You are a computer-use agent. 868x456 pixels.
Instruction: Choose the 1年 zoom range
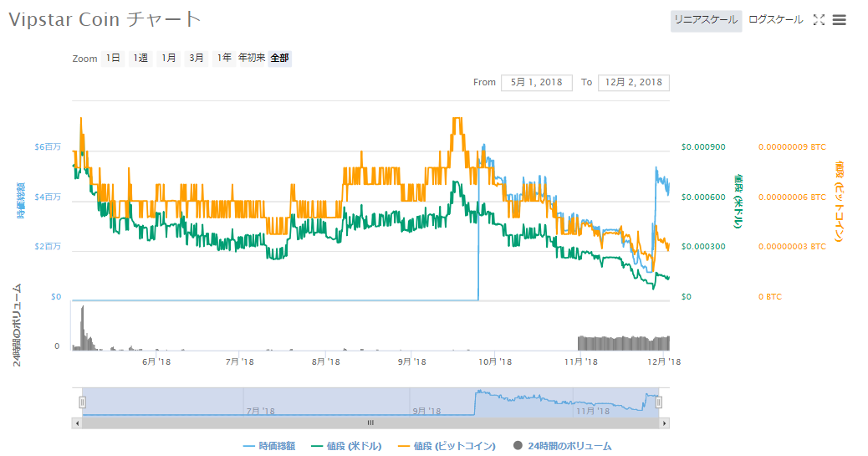[224, 59]
